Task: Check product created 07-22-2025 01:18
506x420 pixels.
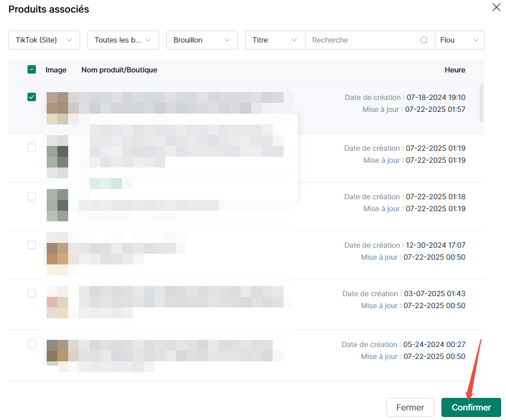Action: 32,196
